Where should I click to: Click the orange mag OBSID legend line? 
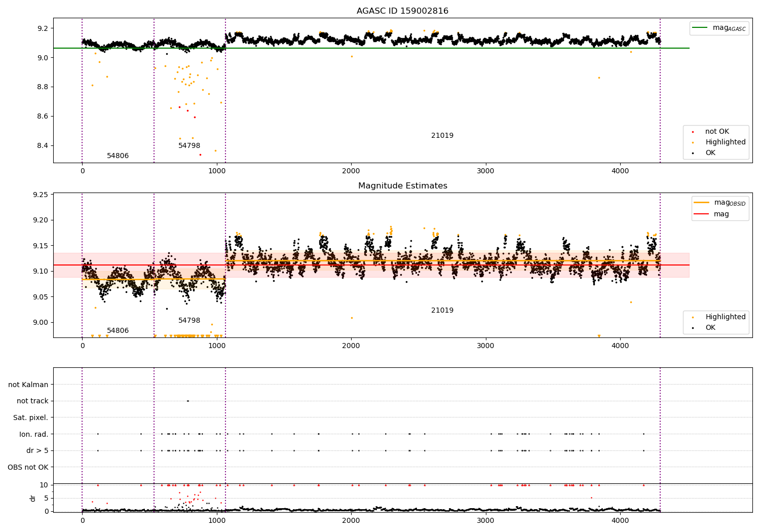(701, 203)
